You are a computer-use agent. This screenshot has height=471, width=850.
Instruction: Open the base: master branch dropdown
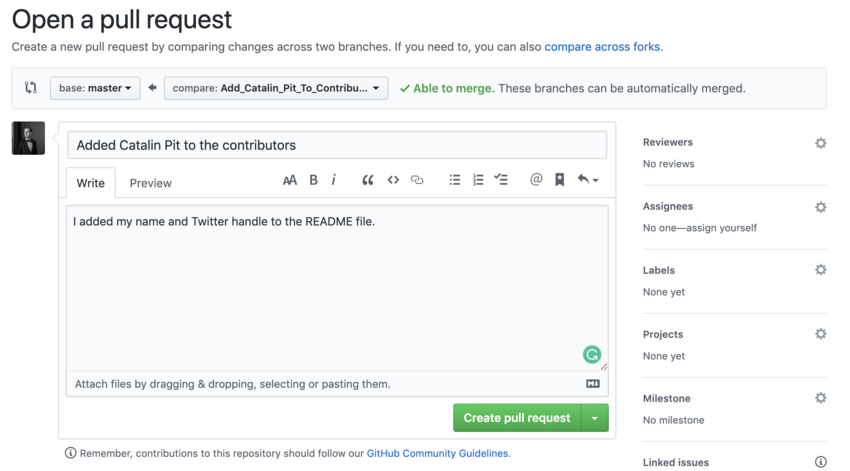95,88
